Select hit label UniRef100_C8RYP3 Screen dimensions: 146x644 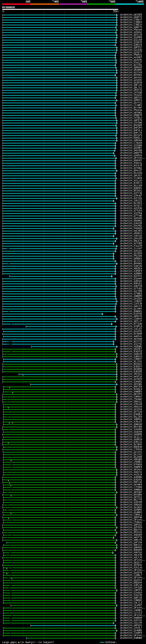(131, 590)
